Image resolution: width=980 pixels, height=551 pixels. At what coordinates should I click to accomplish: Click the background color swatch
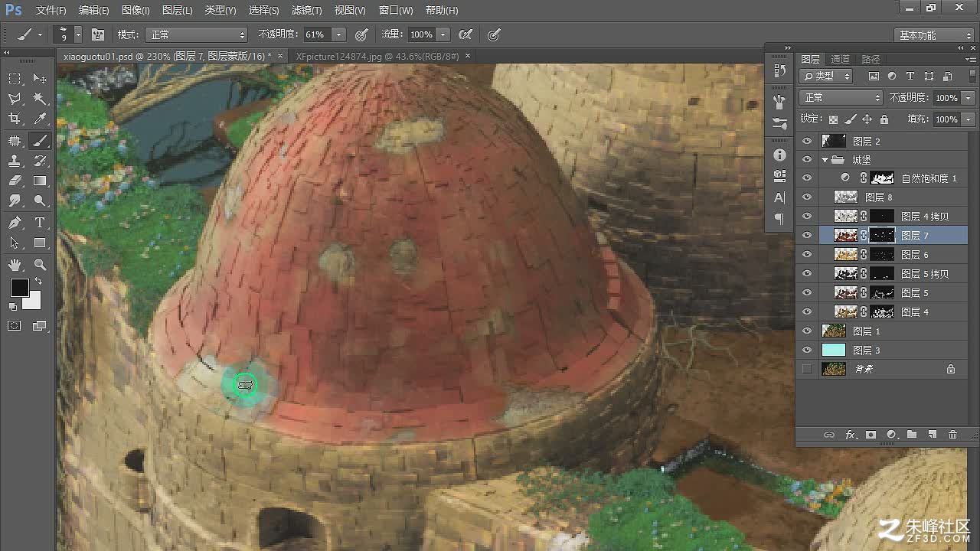point(31,300)
